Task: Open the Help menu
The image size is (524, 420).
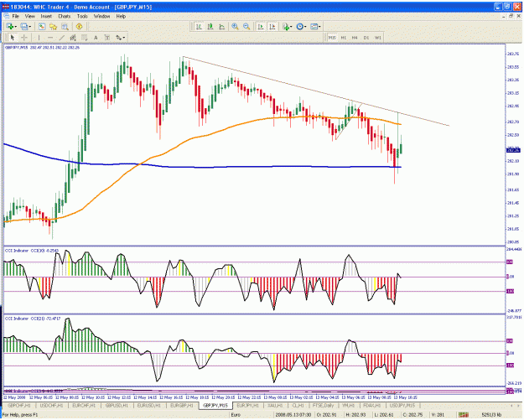Action: point(121,16)
